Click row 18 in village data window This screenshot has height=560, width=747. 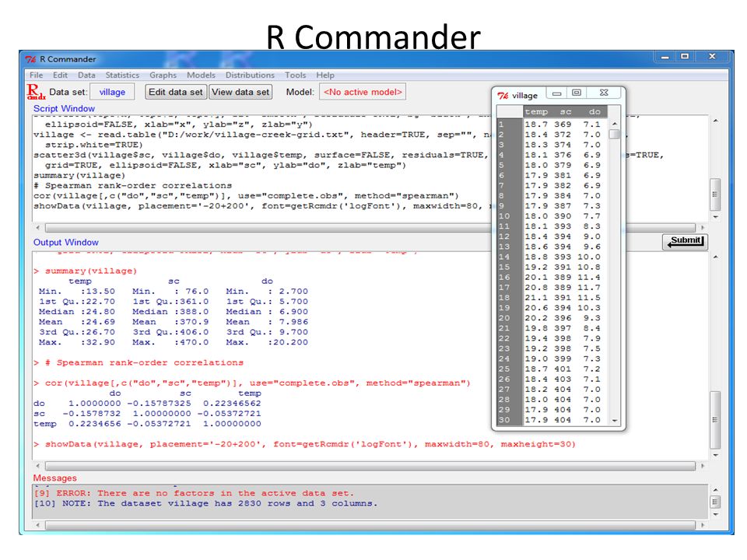(x=552, y=298)
